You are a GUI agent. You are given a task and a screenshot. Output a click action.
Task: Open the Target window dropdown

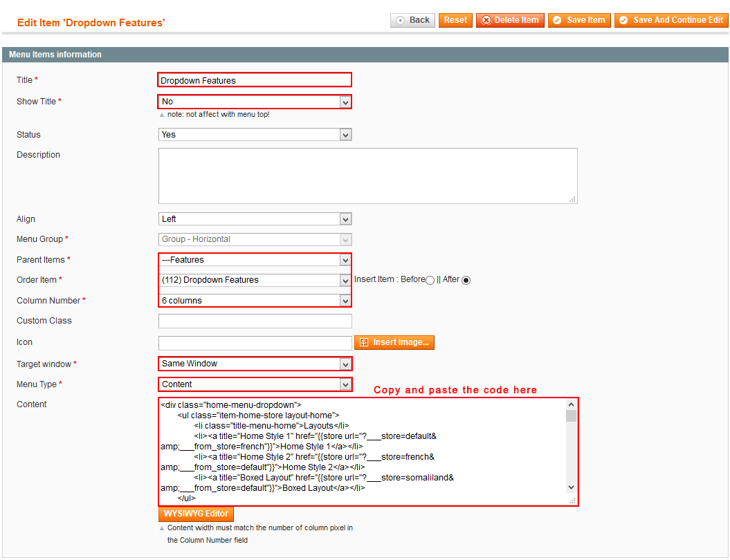(255, 364)
